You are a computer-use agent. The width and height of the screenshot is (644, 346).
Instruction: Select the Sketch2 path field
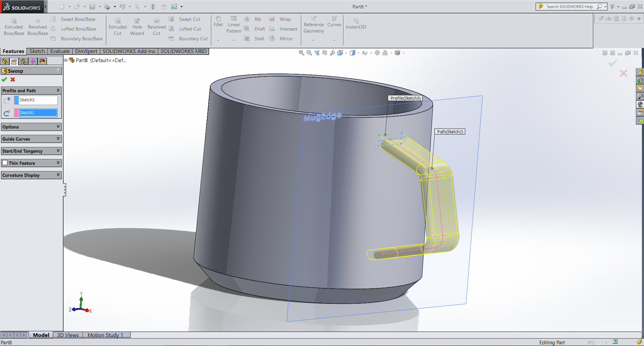pos(38,113)
